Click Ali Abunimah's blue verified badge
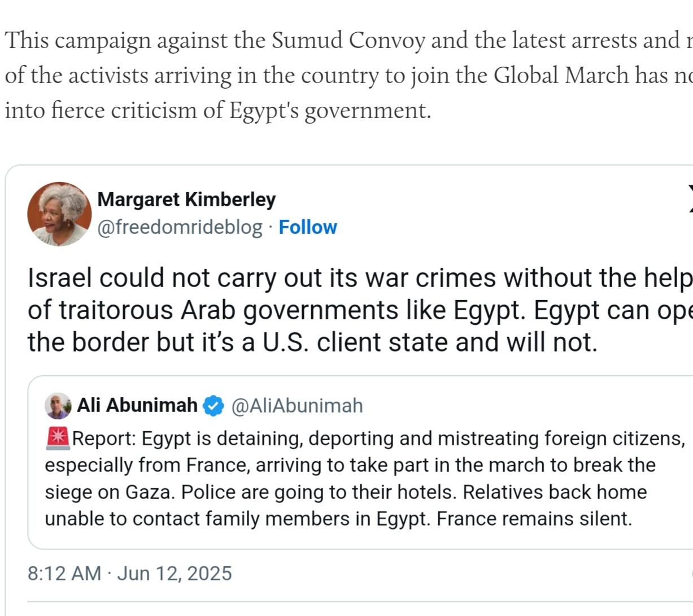This screenshot has height=616, width=693. tap(213, 406)
